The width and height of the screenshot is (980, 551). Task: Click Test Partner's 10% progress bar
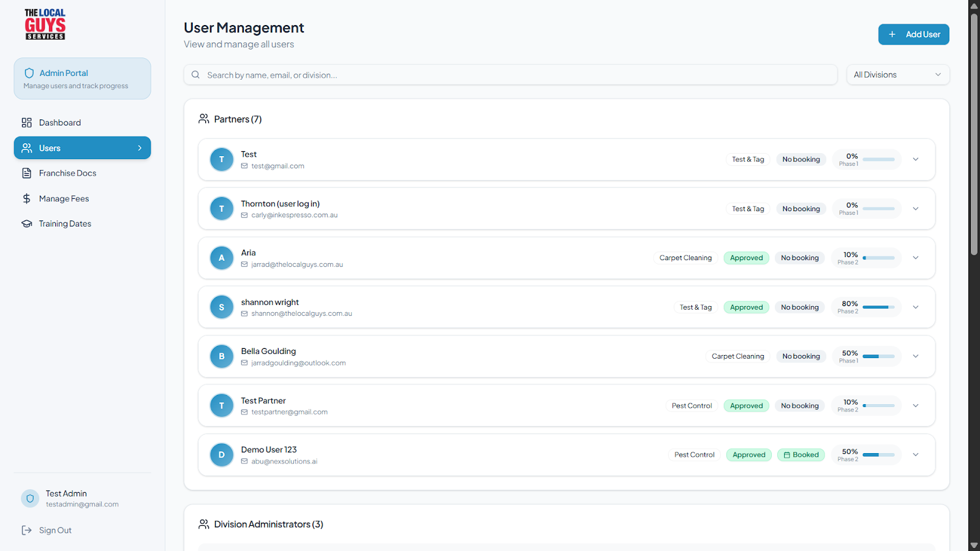[878, 405]
